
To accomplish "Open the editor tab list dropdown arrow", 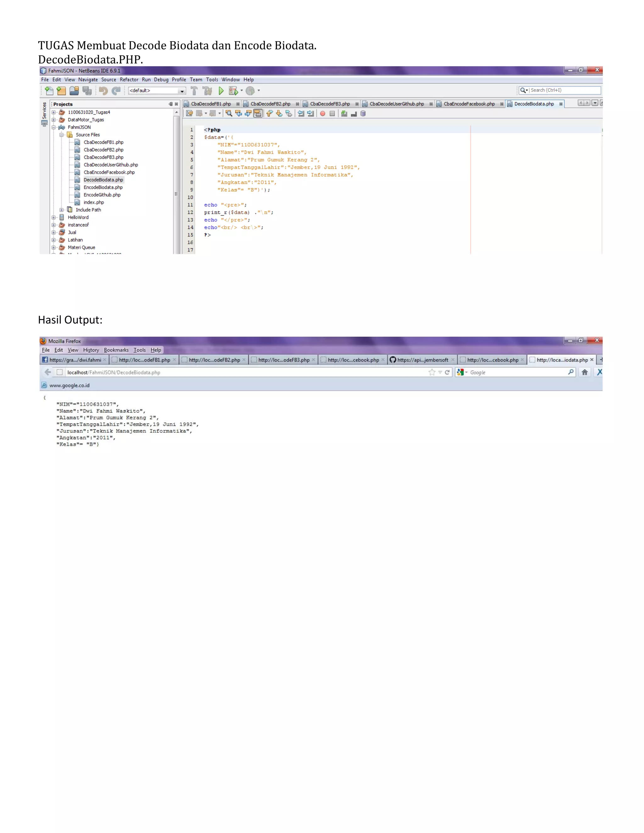I will 595,103.
